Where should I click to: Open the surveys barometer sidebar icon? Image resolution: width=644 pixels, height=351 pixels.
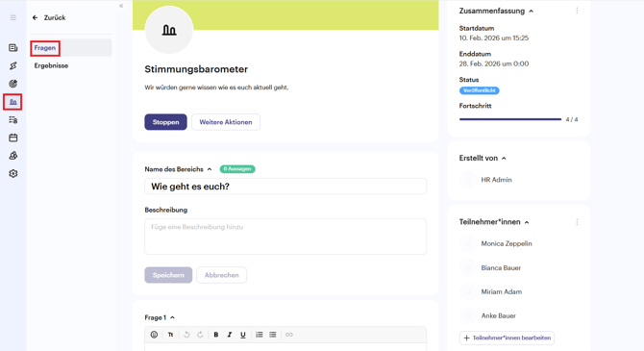pyautogui.click(x=13, y=102)
